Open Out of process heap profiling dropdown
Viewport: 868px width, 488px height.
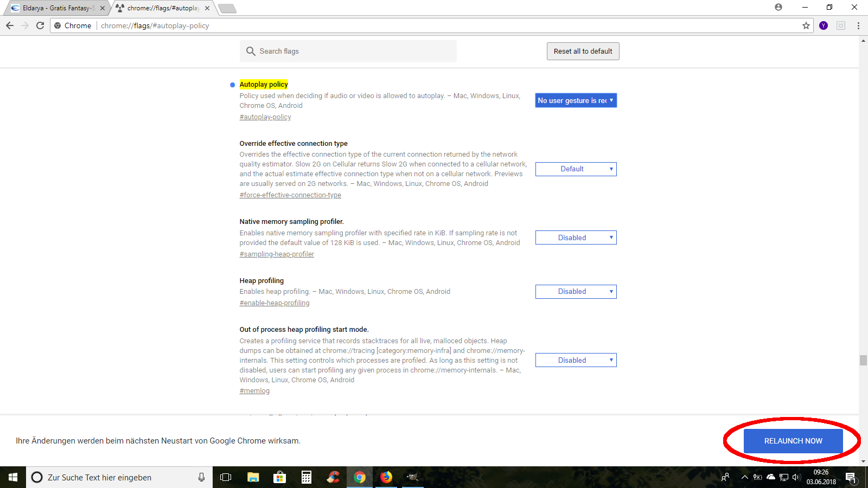(576, 360)
